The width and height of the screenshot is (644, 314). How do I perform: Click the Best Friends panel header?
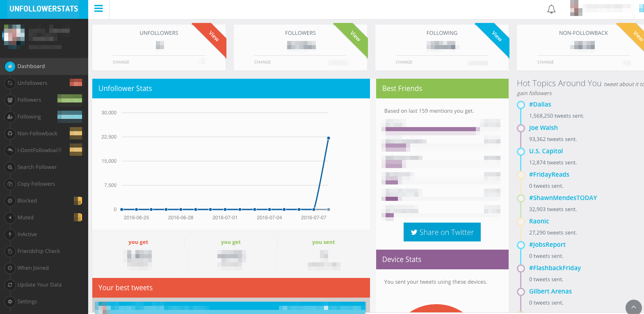pos(442,89)
